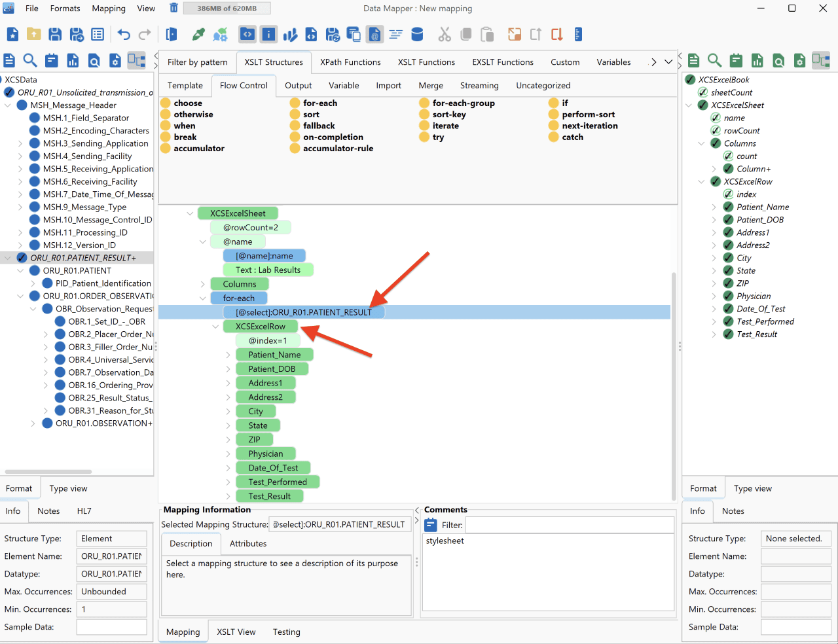Click the green calendar icon in target panel
The width and height of the screenshot is (838, 644).
click(x=736, y=61)
